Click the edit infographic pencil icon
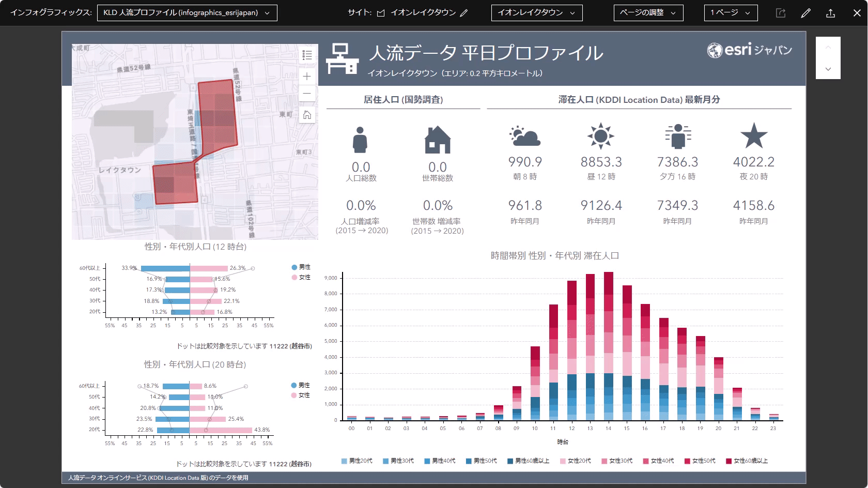 pyautogui.click(x=805, y=13)
